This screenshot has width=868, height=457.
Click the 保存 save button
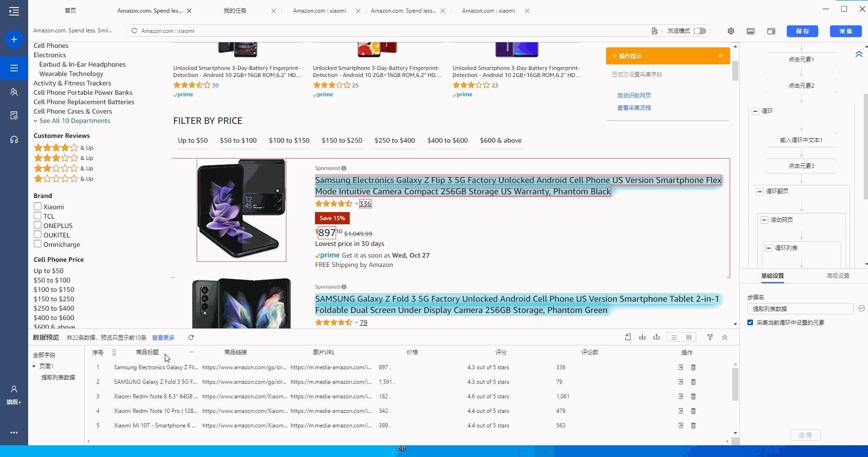coord(802,31)
